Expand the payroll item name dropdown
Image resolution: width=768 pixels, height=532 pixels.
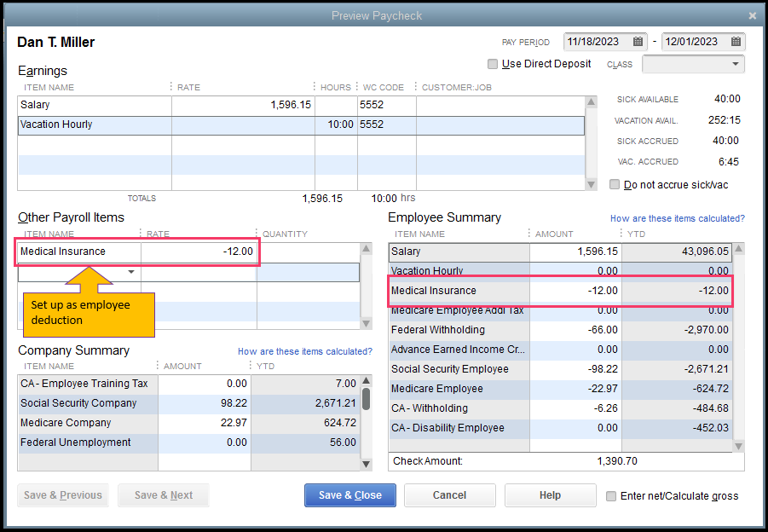click(x=130, y=272)
